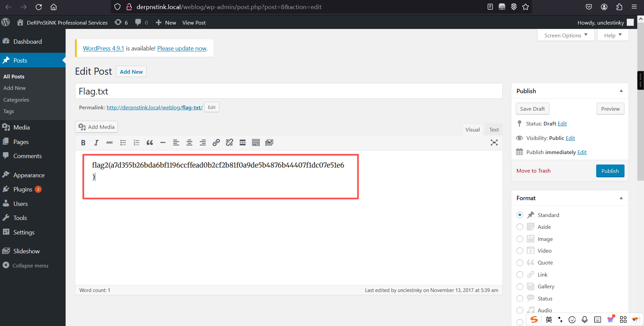This screenshot has width=644, height=326.
Task: Align text right
Action: (x=203, y=143)
